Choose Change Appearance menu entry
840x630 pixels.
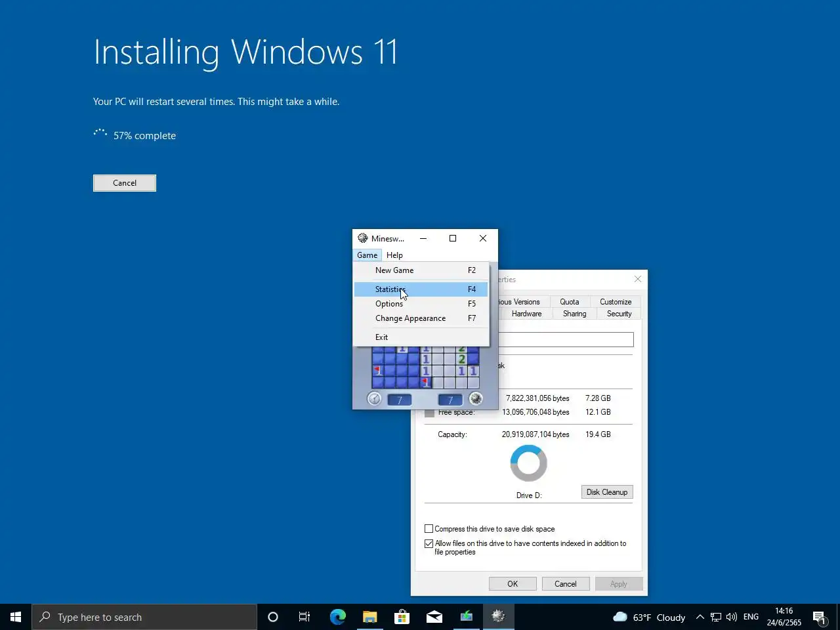[x=421, y=318]
